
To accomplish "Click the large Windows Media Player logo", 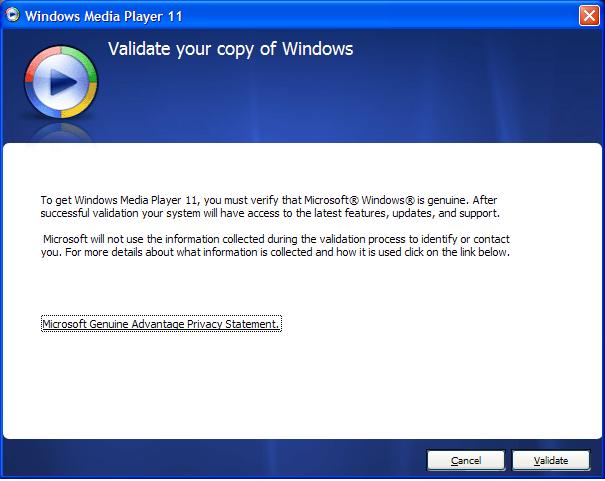I will 61,82.
